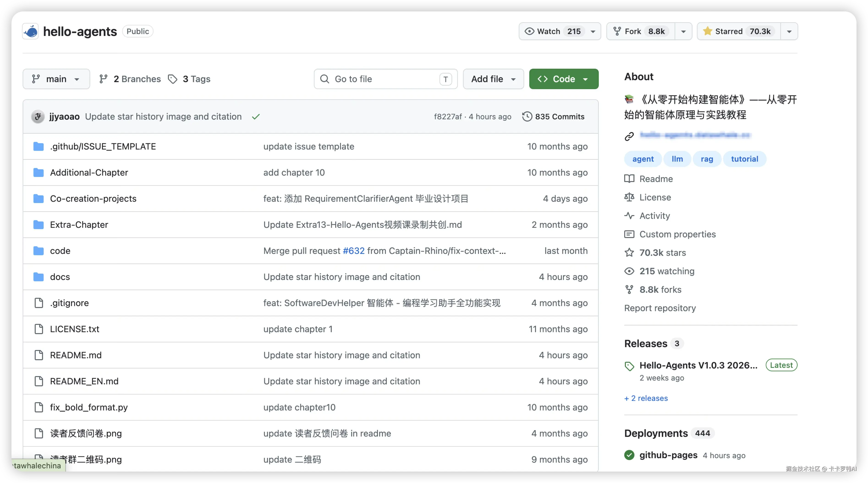
Task: Click the green github-pages deployment success icon
Action: pyautogui.click(x=629, y=455)
